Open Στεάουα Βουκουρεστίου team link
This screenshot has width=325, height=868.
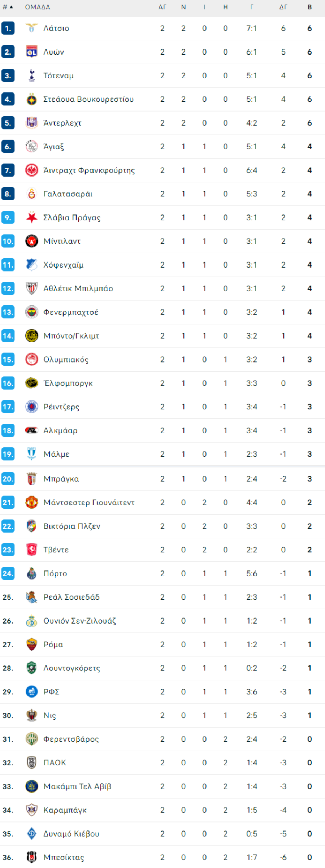88,99
